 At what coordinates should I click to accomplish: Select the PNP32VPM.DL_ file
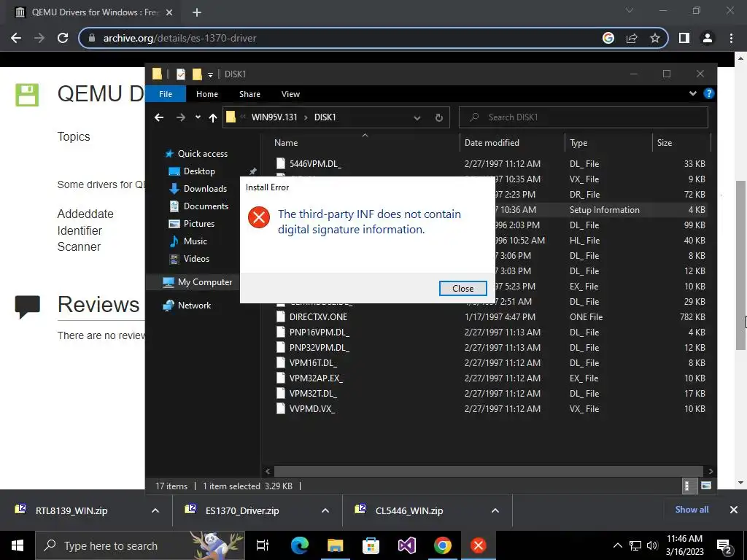tap(320, 347)
